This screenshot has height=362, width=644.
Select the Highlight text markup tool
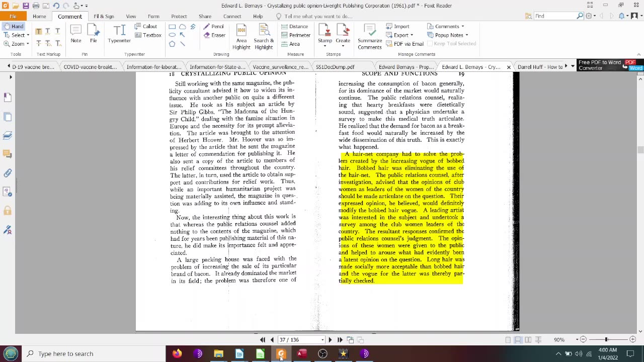[38, 32]
